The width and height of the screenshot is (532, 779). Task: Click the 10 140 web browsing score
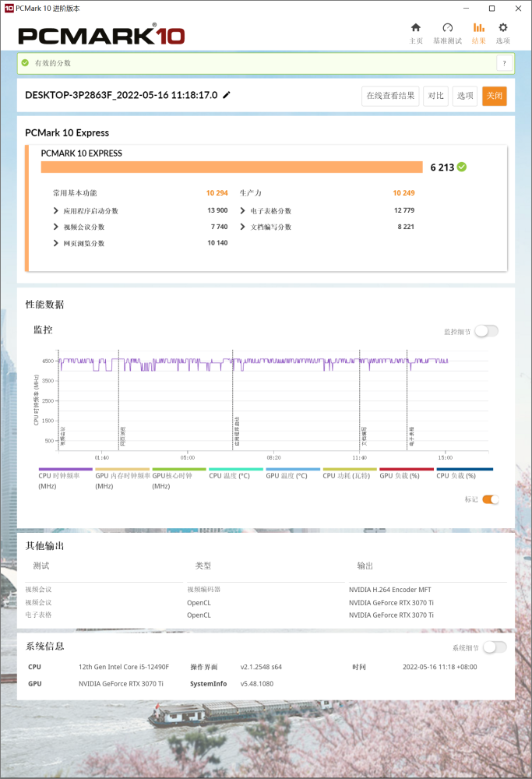pos(217,243)
